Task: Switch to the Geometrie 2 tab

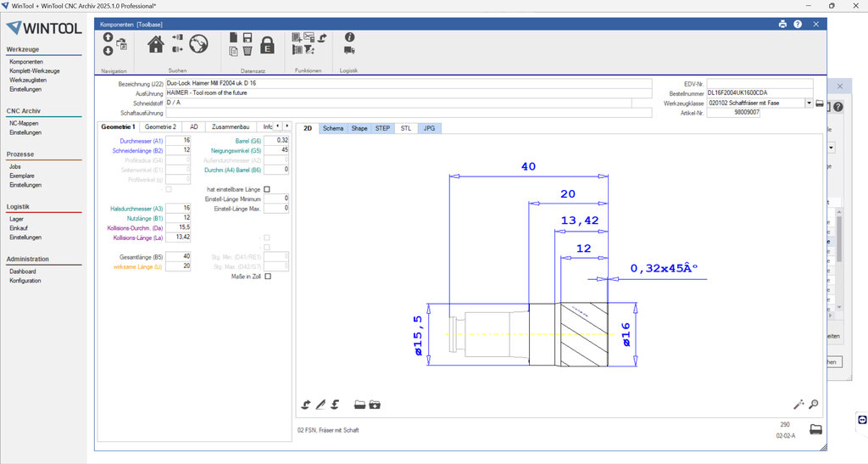Action: point(160,126)
